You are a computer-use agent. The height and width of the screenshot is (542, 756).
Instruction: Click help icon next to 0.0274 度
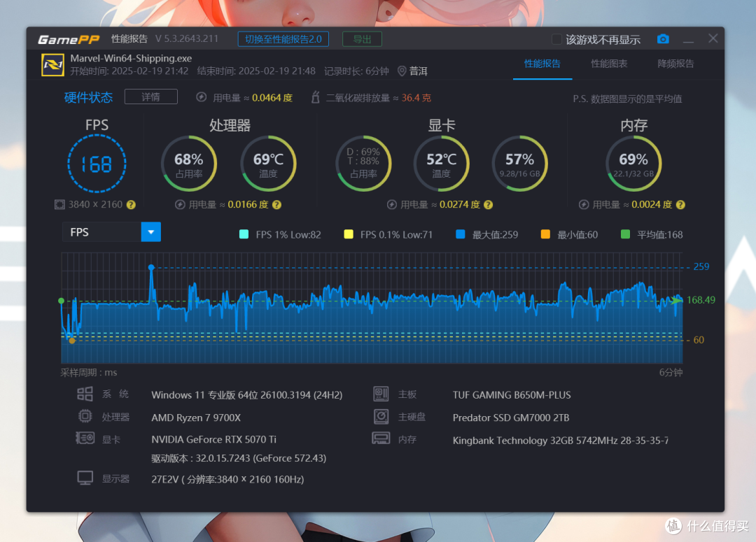coord(488,205)
